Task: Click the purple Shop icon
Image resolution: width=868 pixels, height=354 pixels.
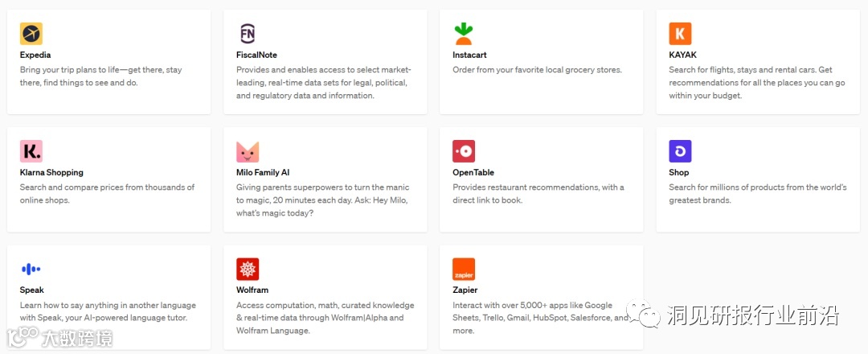Action: [x=680, y=151]
